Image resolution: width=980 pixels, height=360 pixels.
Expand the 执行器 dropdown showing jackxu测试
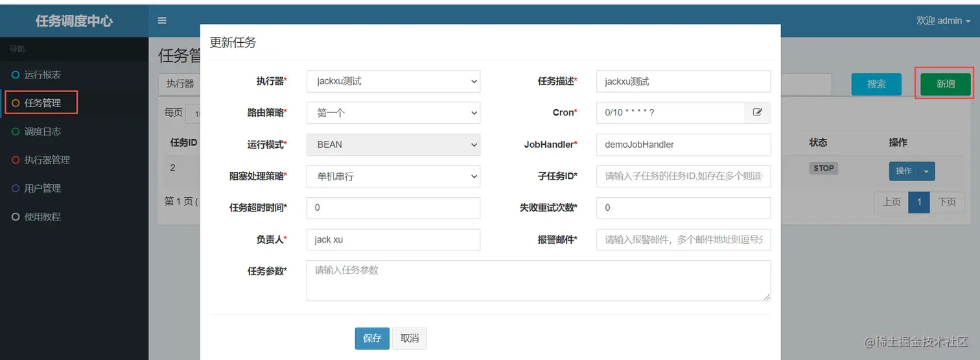coord(393,81)
